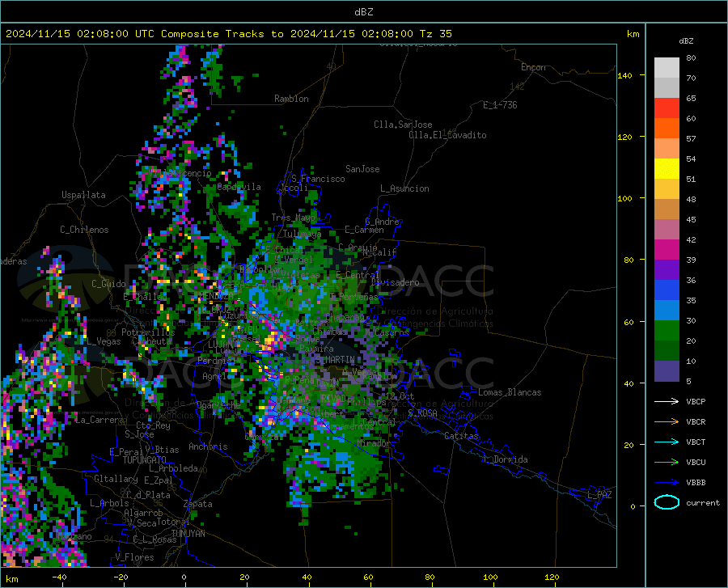Click the 'Potrerillos' place label
The image size is (728, 588).
(x=148, y=332)
